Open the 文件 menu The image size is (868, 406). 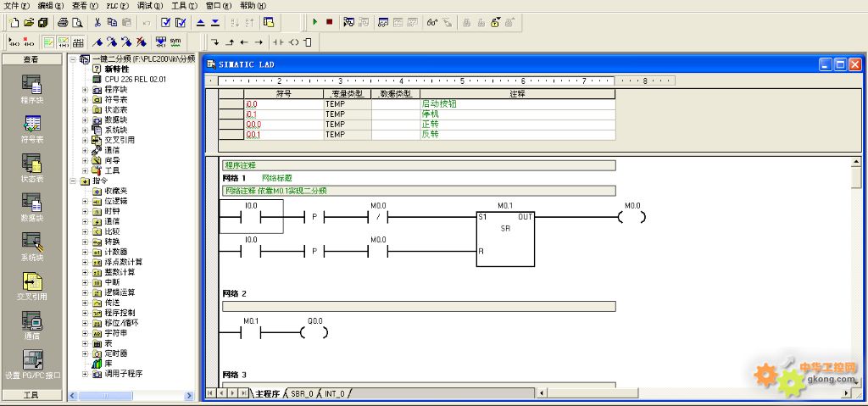pos(17,6)
